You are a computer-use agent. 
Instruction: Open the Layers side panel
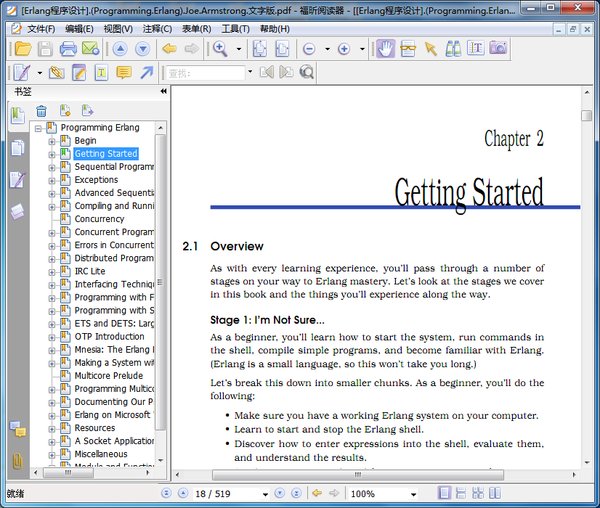click(18, 211)
